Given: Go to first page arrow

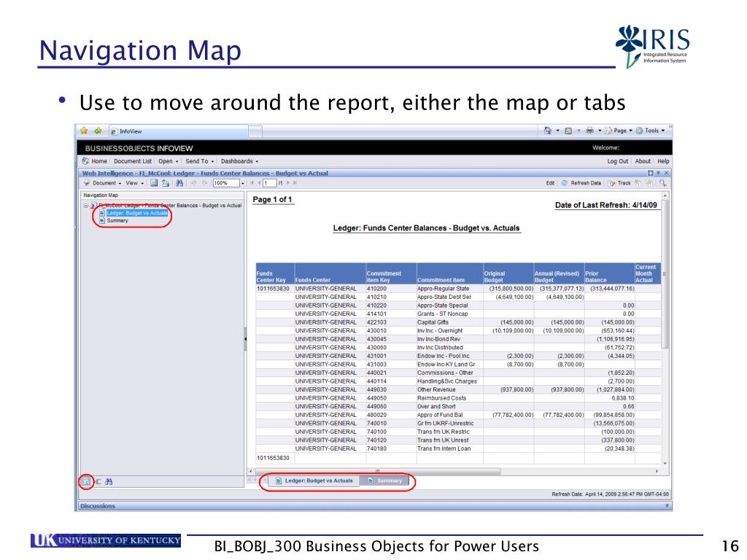Looking at the screenshot, I should pyautogui.click(x=252, y=183).
